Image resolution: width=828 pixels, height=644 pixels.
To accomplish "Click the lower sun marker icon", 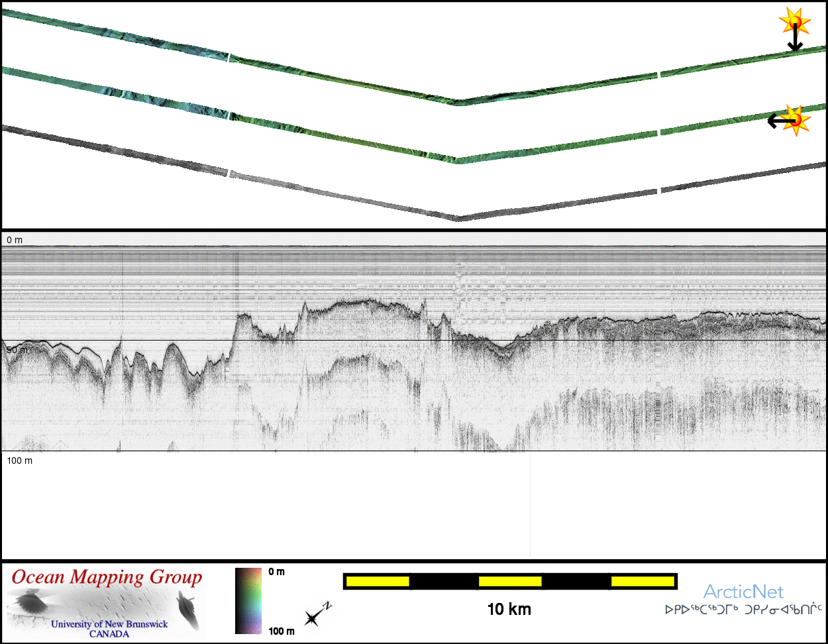I will [x=796, y=120].
